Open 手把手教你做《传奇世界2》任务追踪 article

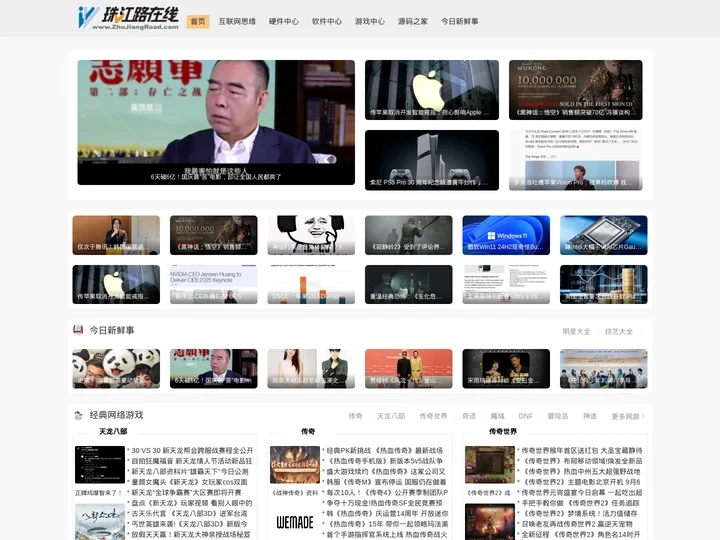pyautogui.click(x=580, y=503)
